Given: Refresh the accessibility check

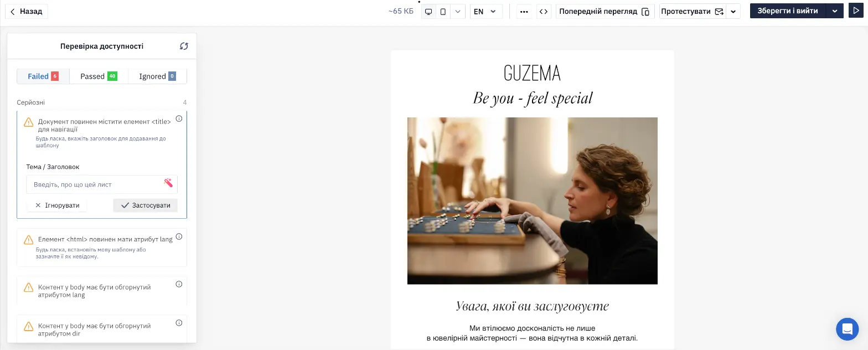Looking at the screenshot, I should click(x=184, y=47).
